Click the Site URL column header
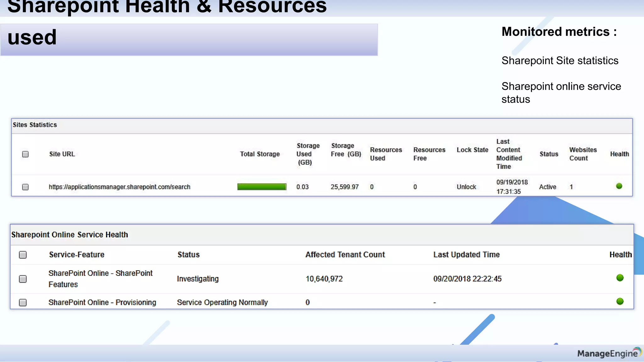 [x=62, y=154]
